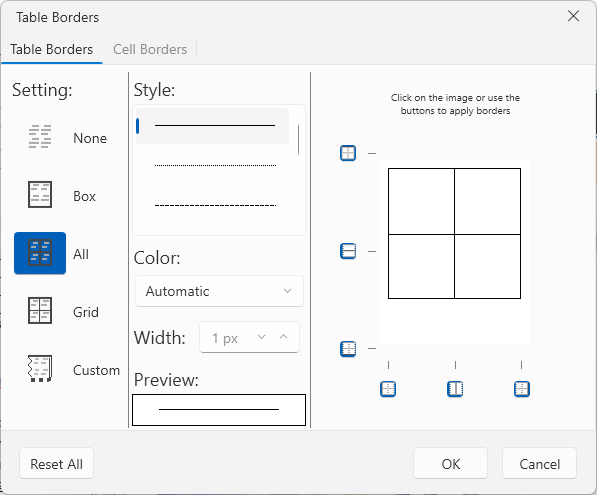This screenshot has width=597, height=495.
Task: Switch to the Table Borders tab
Action: [x=52, y=50]
